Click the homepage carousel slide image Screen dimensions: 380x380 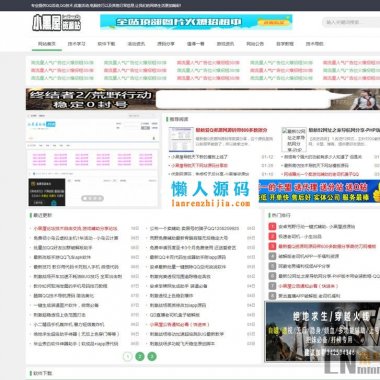pos(92,160)
